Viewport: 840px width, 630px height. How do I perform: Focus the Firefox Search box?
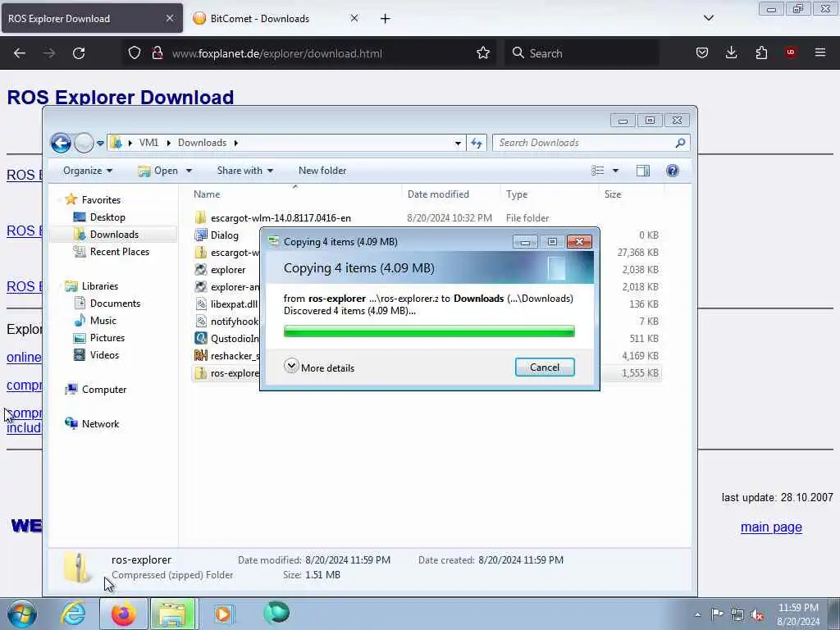pyautogui.click(x=582, y=53)
